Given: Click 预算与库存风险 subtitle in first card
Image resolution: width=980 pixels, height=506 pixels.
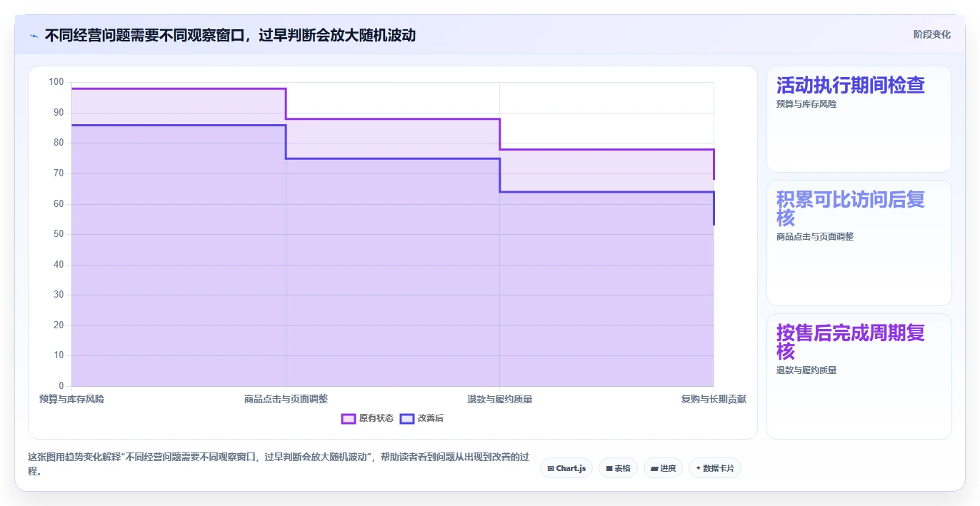Looking at the screenshot, I should tap(806, 104).
